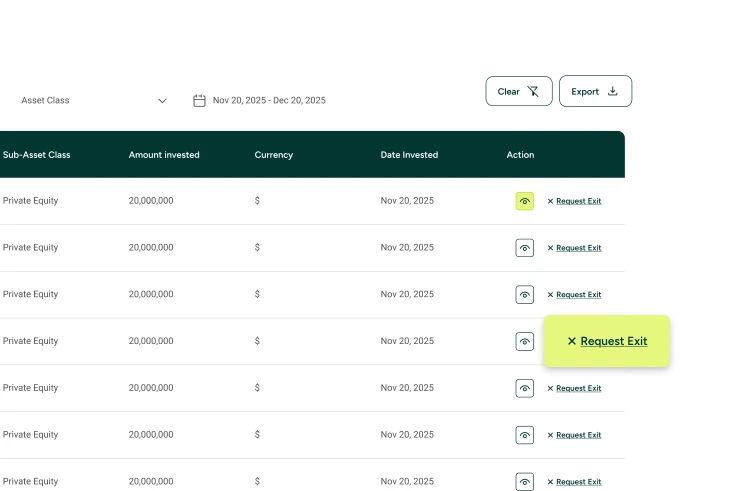Clear all applied filters
752x491 pixels.
[x=518, y=91]
